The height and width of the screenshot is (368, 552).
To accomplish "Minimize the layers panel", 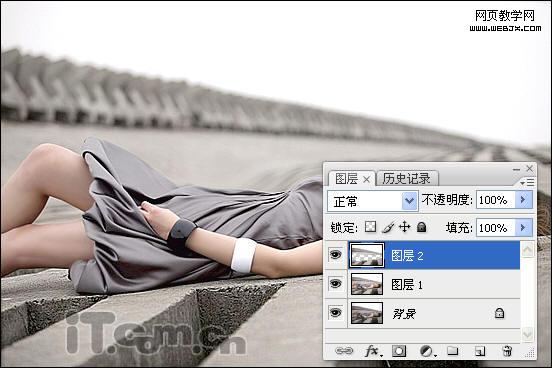I will click(x=516, y=169).
